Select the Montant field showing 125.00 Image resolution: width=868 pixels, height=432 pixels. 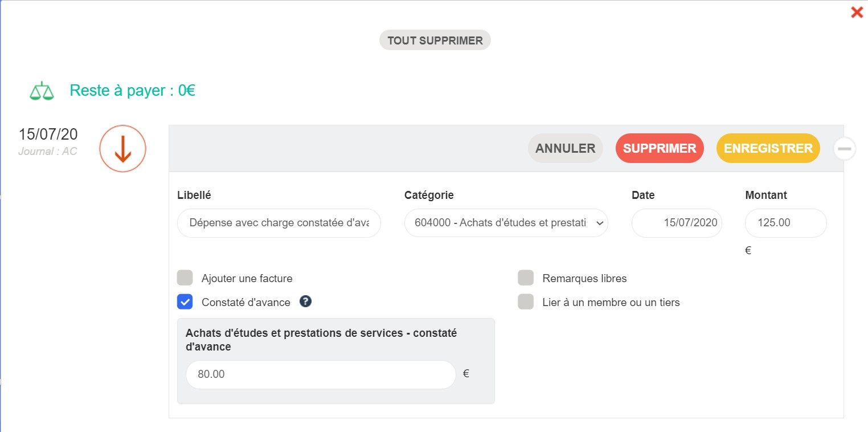(786, 223)
